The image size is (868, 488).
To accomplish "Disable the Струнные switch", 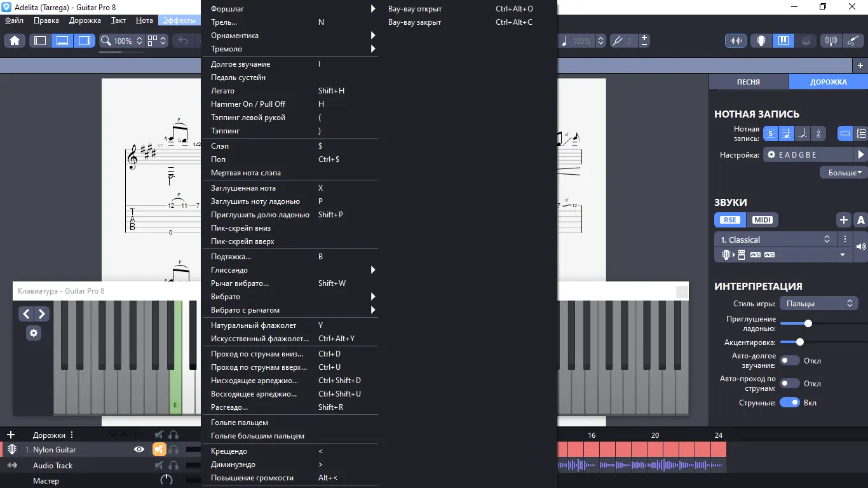I will 790,403.
